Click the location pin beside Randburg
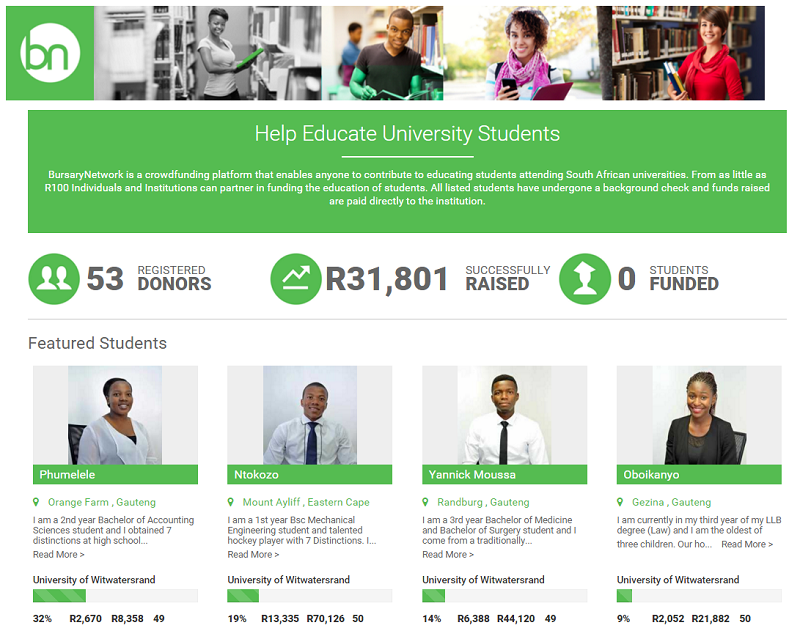This screenshot has width=800, height=628. [x=426, y=502]
